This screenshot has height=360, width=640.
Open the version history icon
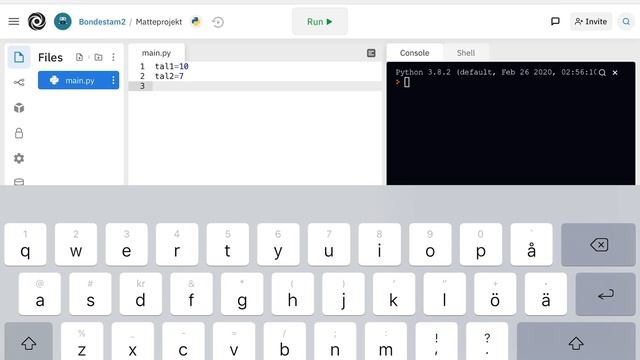pos(218,22)
